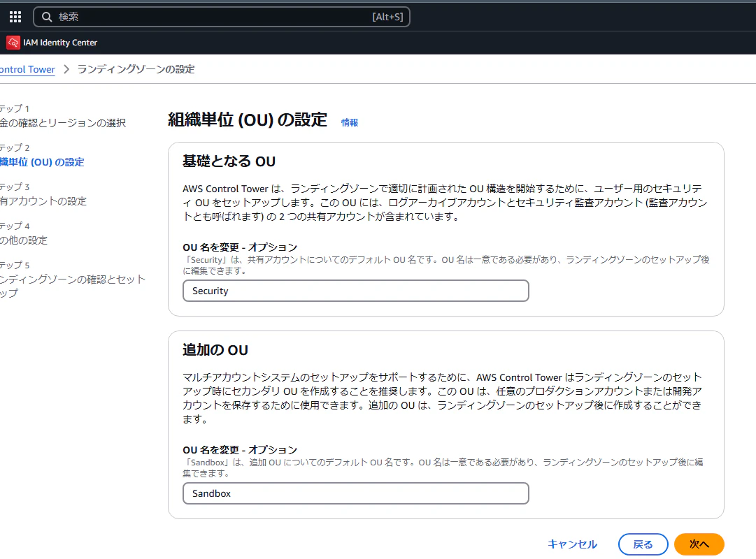Open the AWS services grid menu
The image size is (756, 559).
point(15,17)
